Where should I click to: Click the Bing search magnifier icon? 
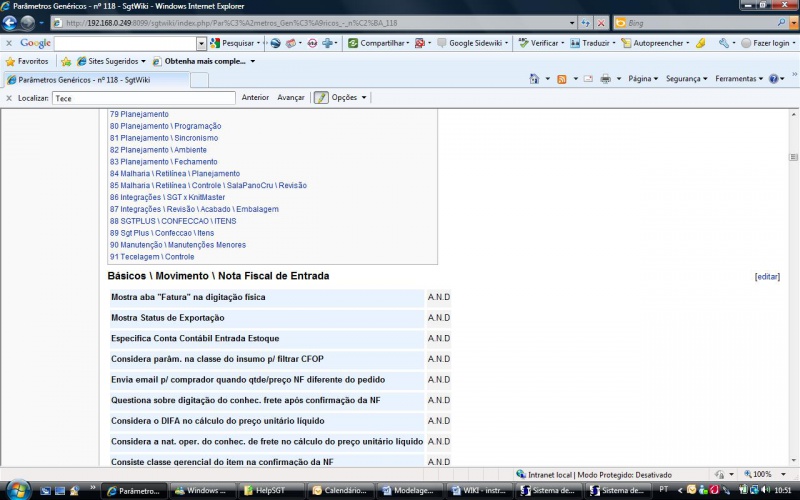(x=781, y=23)
